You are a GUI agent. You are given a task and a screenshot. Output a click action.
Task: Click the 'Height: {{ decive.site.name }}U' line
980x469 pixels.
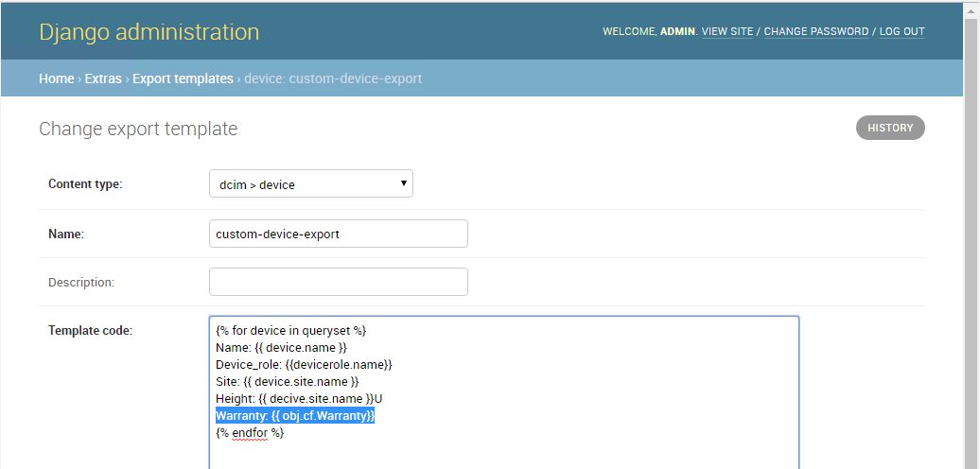(299, 398)
